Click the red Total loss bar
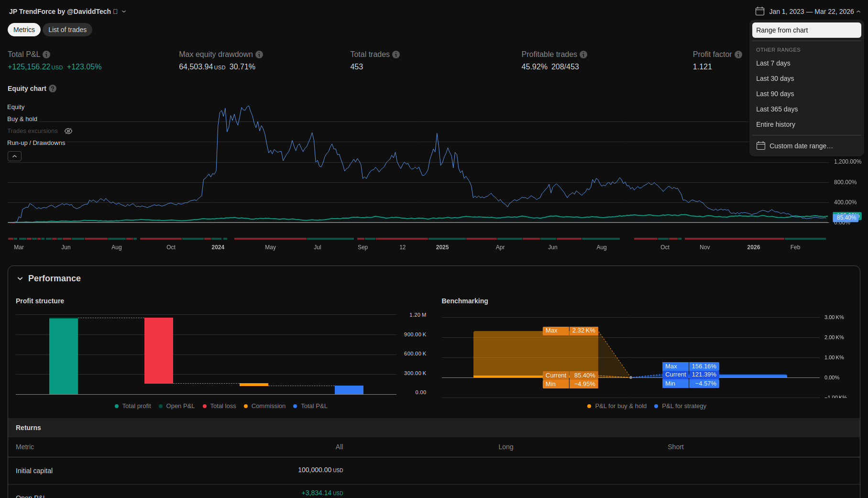Screen dimensions: 868x498 pos(158,350)
